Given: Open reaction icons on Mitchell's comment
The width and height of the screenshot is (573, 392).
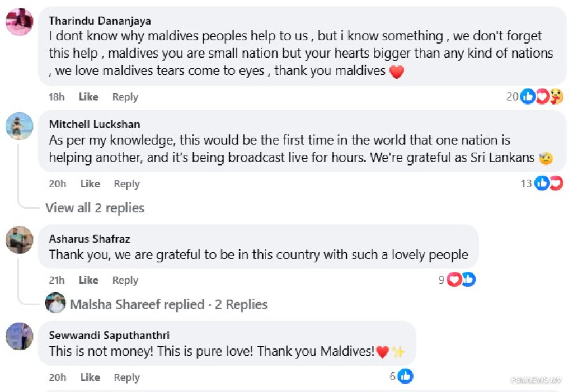Looking at the screenshot, I should [x=548, y=183].
